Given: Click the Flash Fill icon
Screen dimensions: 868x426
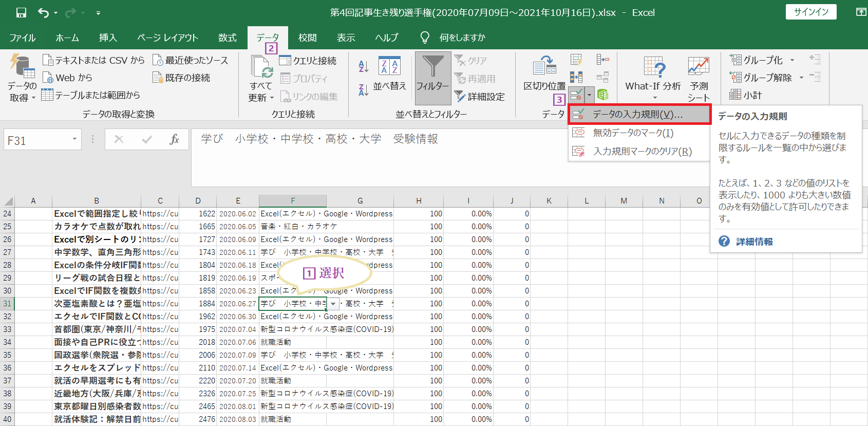Looking at the screenshot, I should click(576, 60).
